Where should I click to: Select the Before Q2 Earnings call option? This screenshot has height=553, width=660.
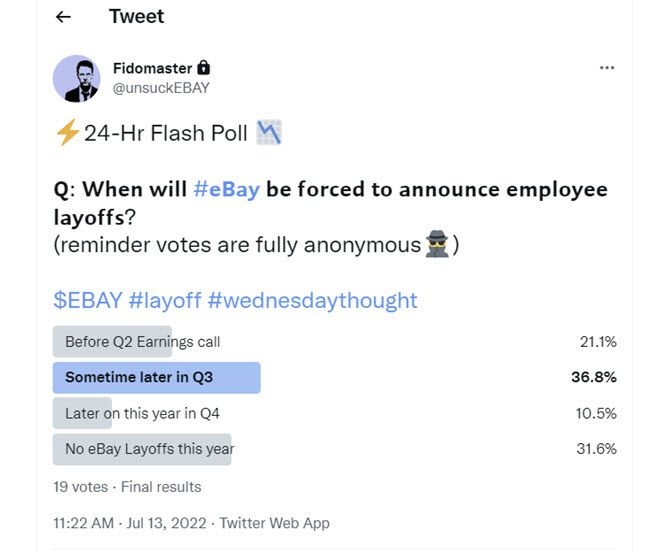142,342
